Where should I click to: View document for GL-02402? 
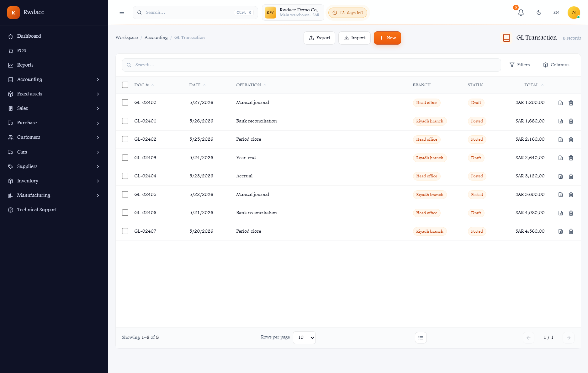(x=561, y=140)
